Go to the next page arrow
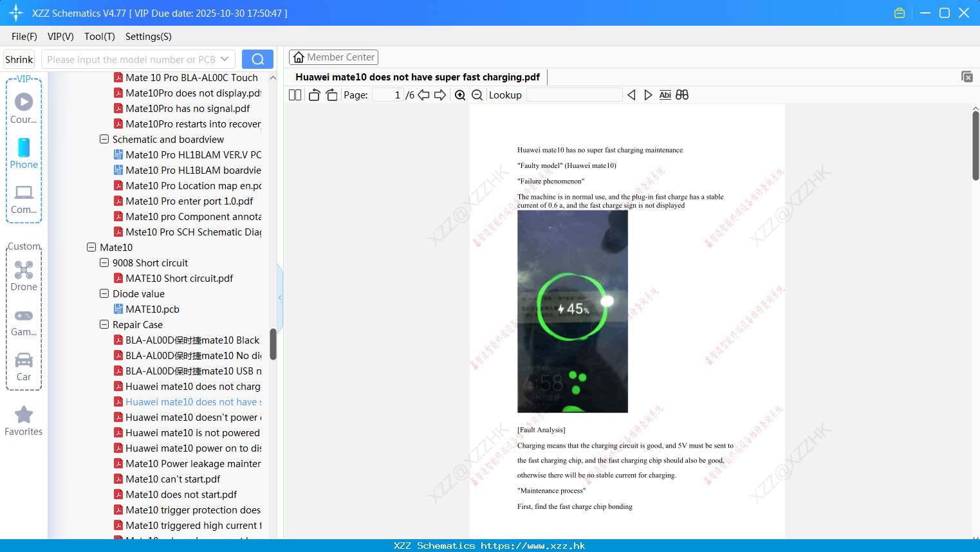Image resolution: width=980 pixels, height=552 pixels. (x=440, y=95)
